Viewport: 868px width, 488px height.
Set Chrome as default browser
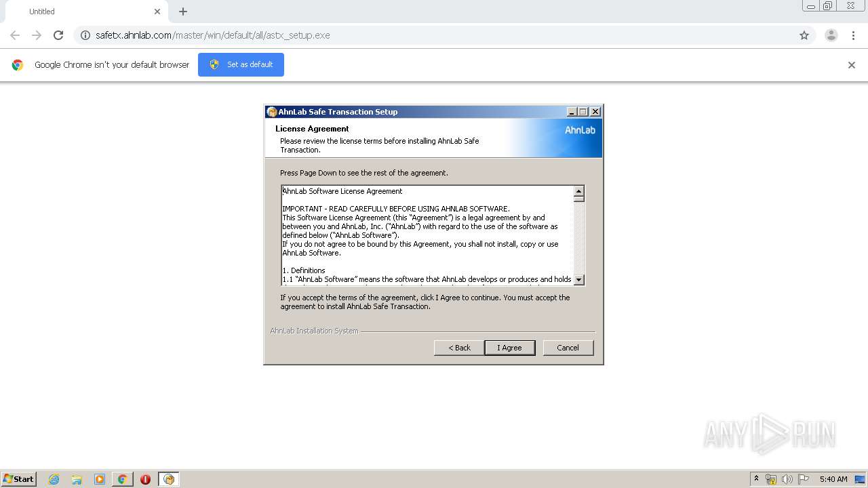coord(241,64)
